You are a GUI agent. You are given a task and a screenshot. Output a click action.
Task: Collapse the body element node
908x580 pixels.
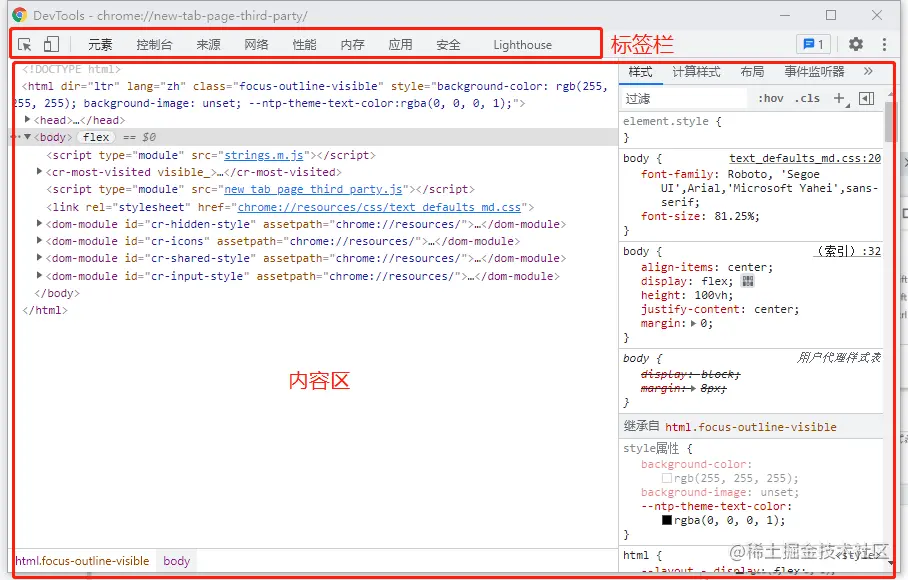tap(27, 137)
